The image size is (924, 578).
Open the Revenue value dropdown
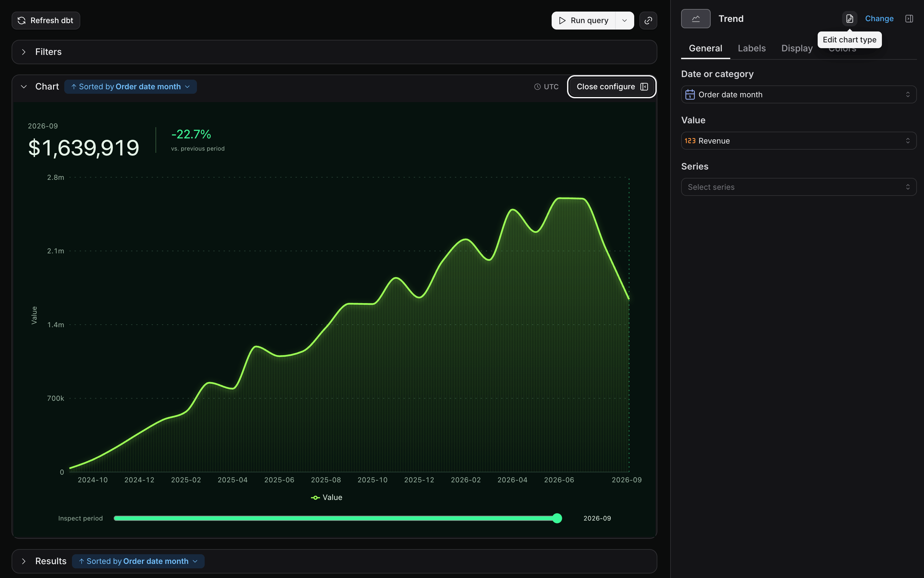(x=799, y=141)
